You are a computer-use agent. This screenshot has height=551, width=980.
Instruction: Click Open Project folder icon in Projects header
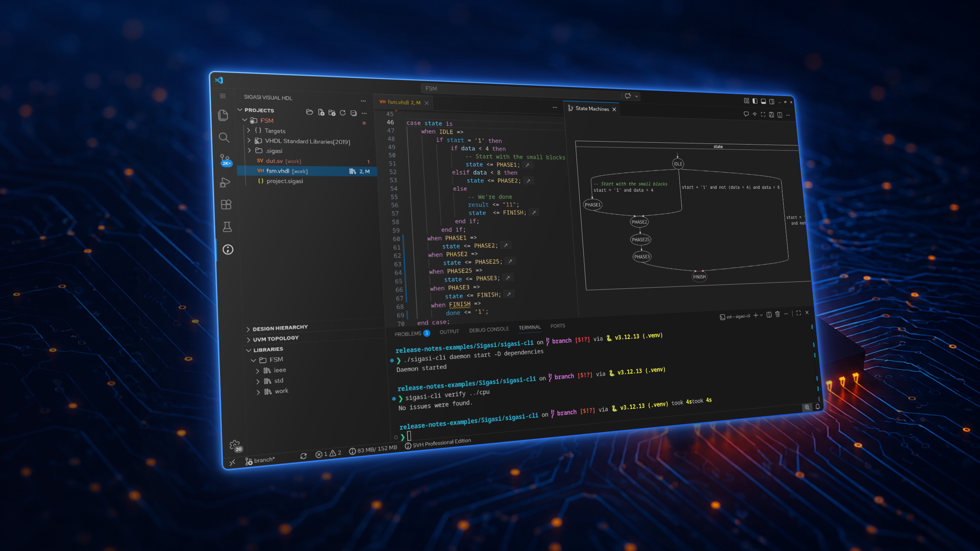(310, 112)
